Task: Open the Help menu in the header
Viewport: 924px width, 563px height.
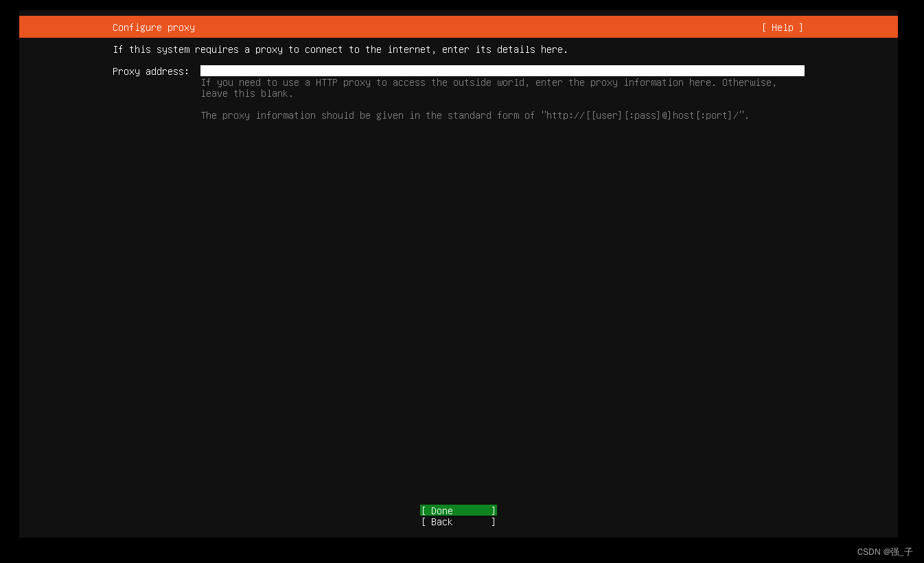Action: (783, 27)
